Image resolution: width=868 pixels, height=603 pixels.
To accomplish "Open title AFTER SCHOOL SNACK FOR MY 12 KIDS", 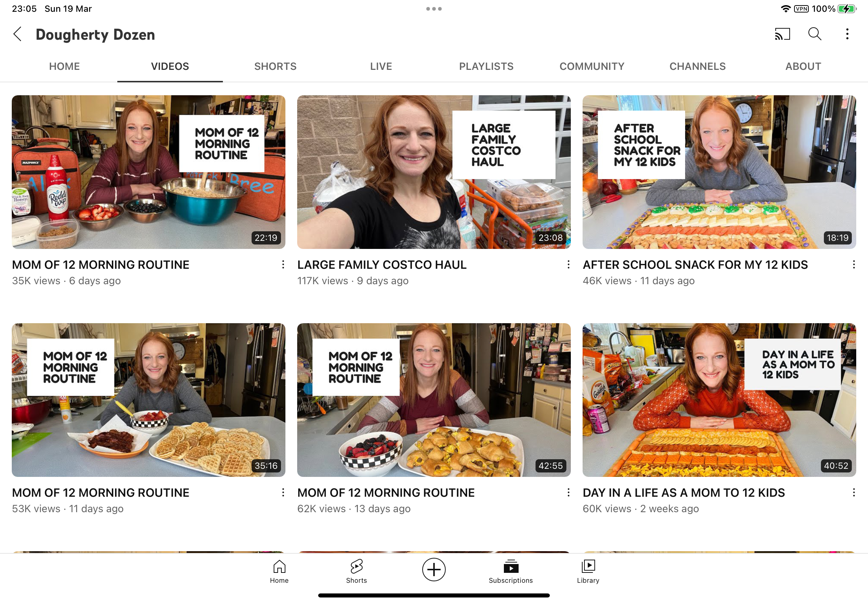I will (695, 264).
